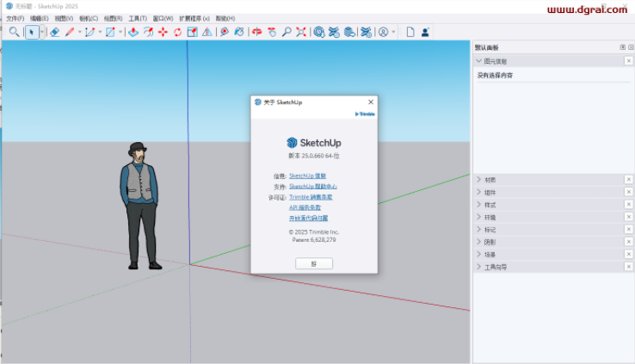This screenshot has width=635, height=364.
Task: Close the 材质 panel with its X
Action: point(628,179)
